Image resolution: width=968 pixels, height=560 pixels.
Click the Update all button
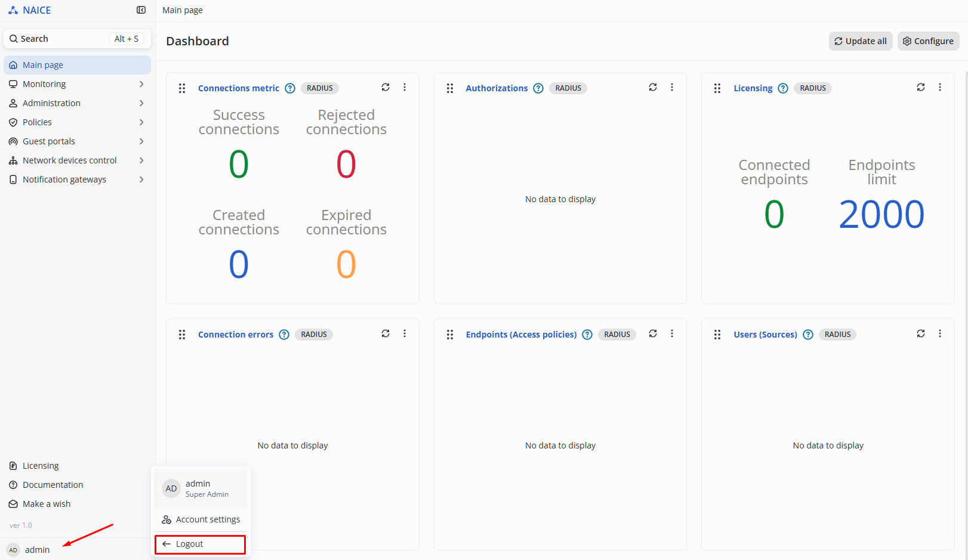coord(860,41)
